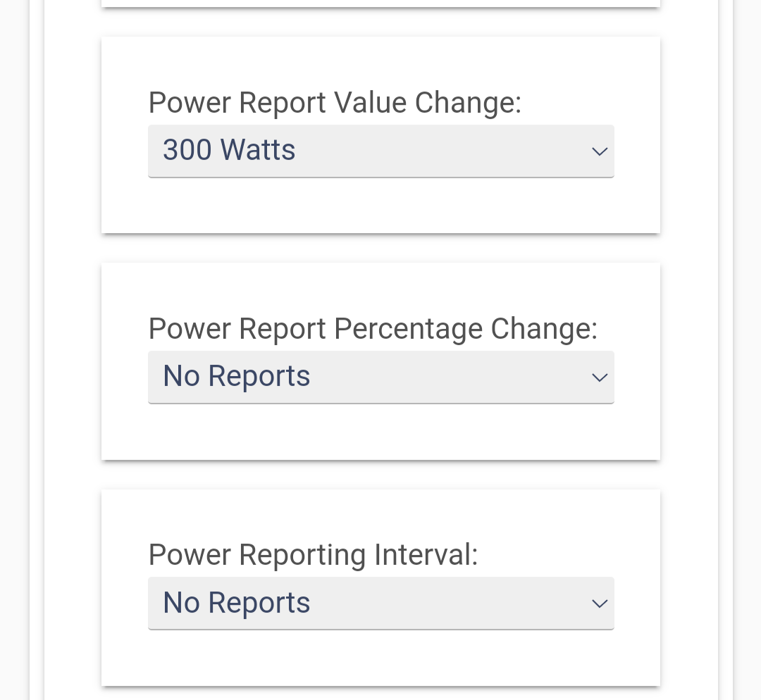Click the gray gap between first two cards
Screen dimensions: 761x700
(381, 248)
